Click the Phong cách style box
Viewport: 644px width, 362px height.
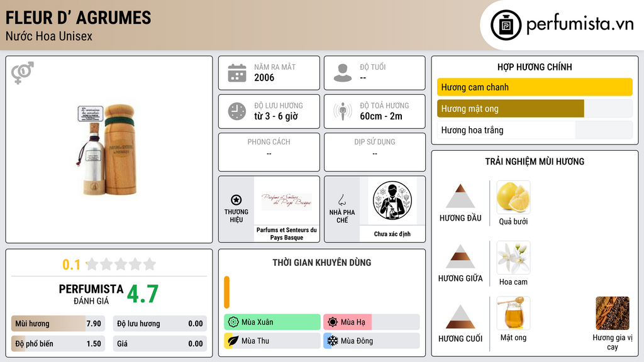[x=269, y=152]
